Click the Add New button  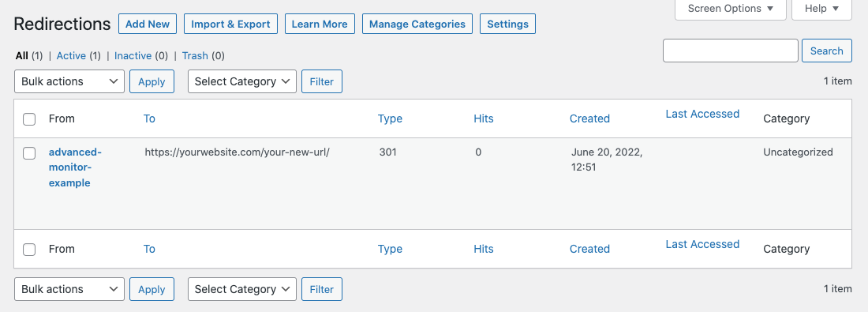click(x=148, y=24)
